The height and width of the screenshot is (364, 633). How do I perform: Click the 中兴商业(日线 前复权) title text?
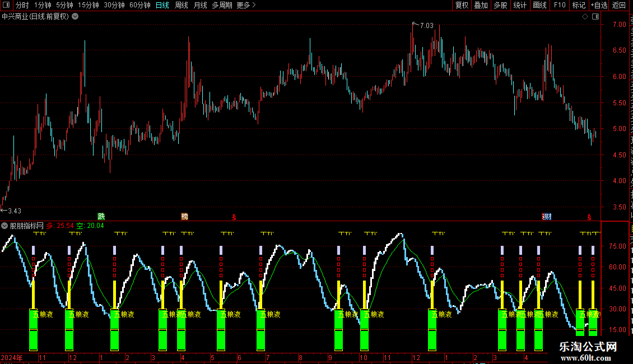pos(35,17)
